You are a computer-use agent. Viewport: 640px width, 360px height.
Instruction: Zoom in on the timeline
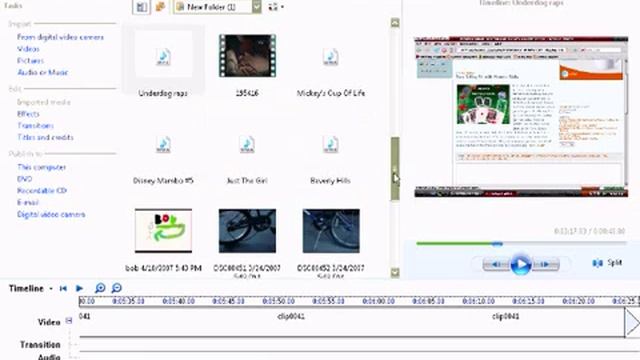pos(100,288)
